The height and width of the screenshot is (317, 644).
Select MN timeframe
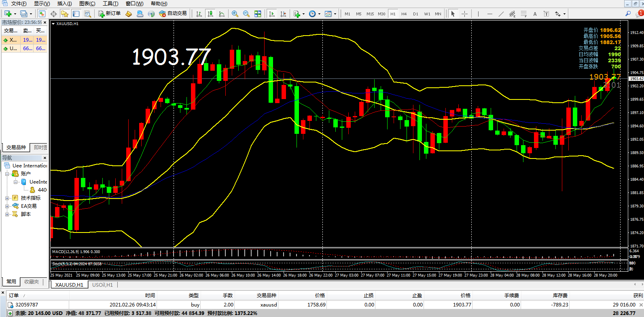(x=438, y=14)
